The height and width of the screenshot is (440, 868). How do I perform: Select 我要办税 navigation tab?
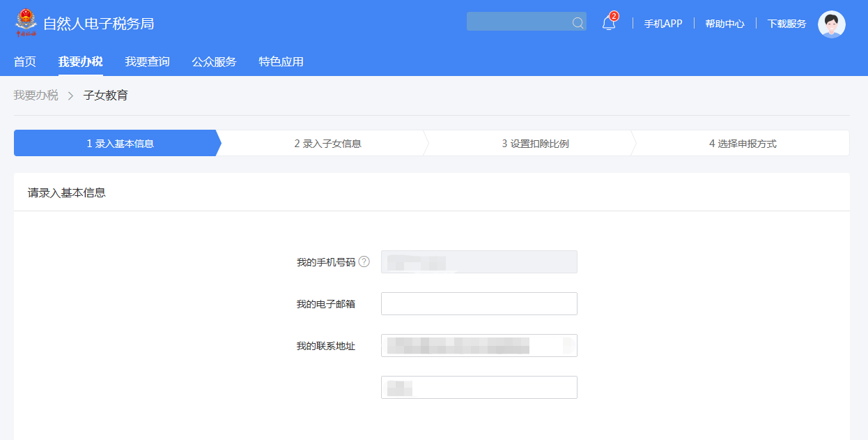(80, 62)
